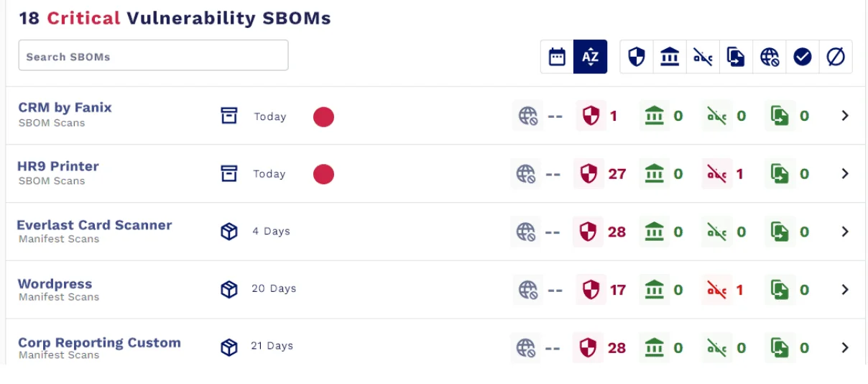868x384 pixels.
Task: Click the archive box icon for CRM by Fanix
Action: (229, 116)
